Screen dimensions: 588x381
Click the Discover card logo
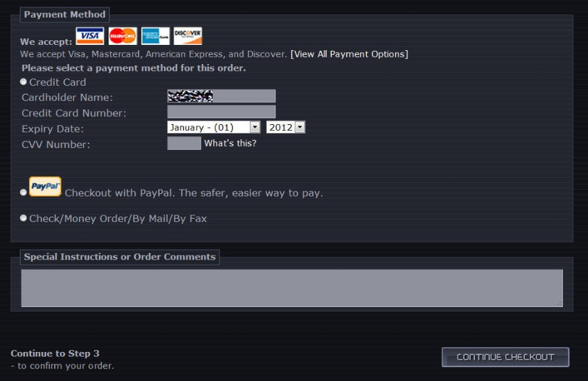coord(188,36)
